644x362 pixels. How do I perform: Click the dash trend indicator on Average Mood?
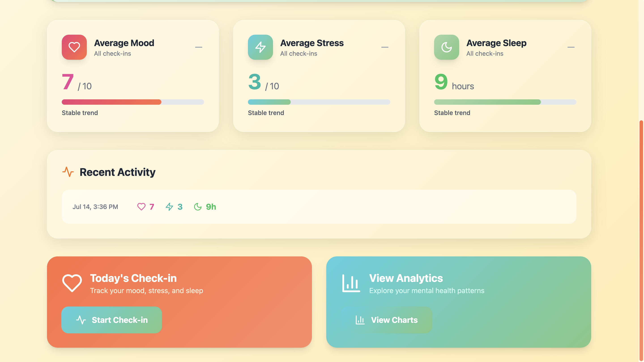pos(198,47)
